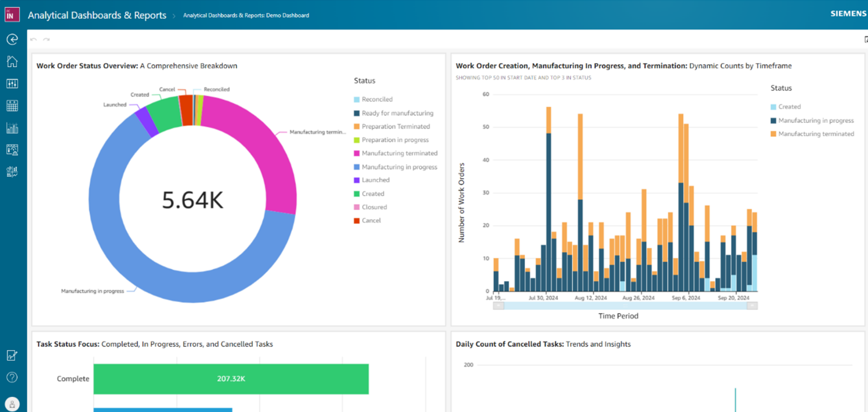The height and width of the screenshot is (412, 868).
Task: Click the Undo arrow in the toolbar
Action: (33, 39)
